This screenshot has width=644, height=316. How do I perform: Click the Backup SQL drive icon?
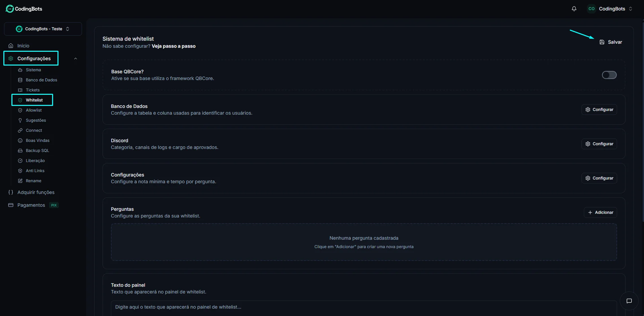click(20, 151)
